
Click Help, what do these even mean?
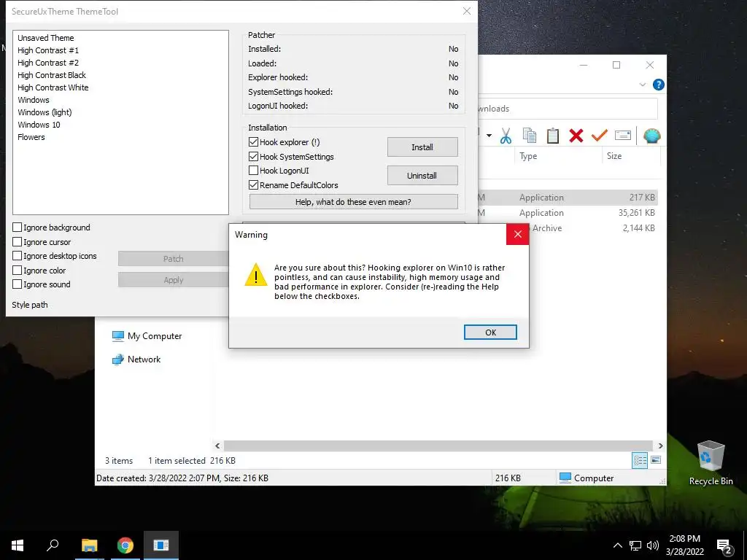pos(354,202)
